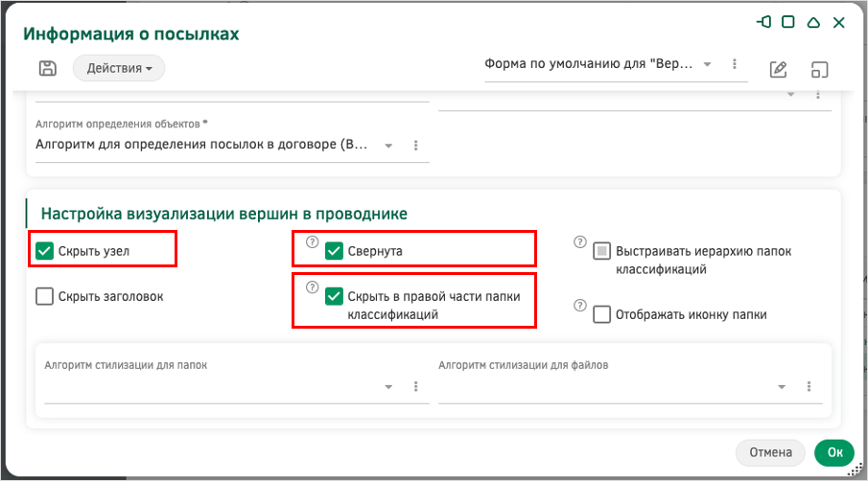Open three-dot menu for Алгоритм определения объектов
The height and width of the screenshot is (481, 868).
415,146
